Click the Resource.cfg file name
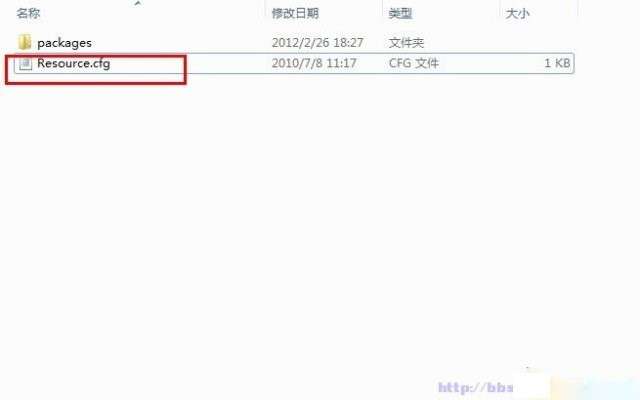 (x=73, y=64)
